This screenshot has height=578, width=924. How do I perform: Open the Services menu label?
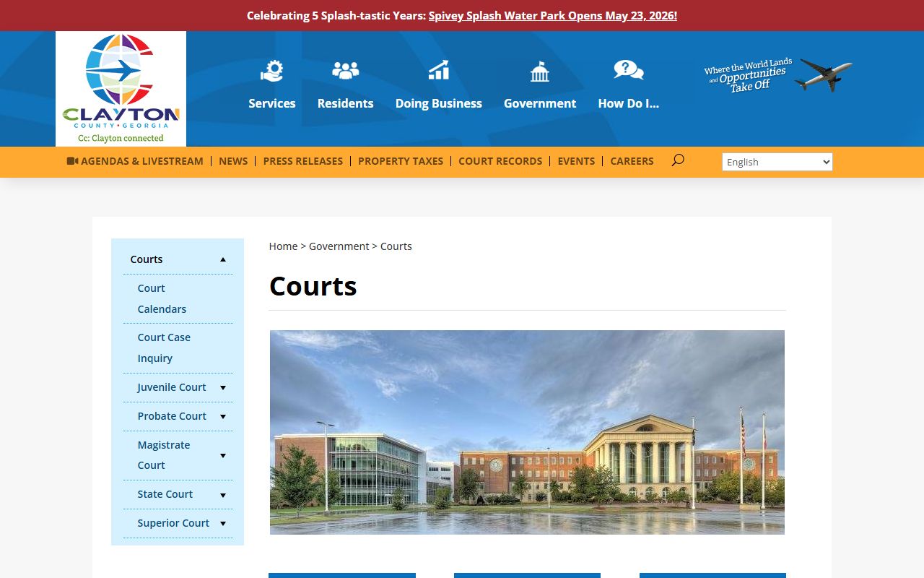click(272, 103)
